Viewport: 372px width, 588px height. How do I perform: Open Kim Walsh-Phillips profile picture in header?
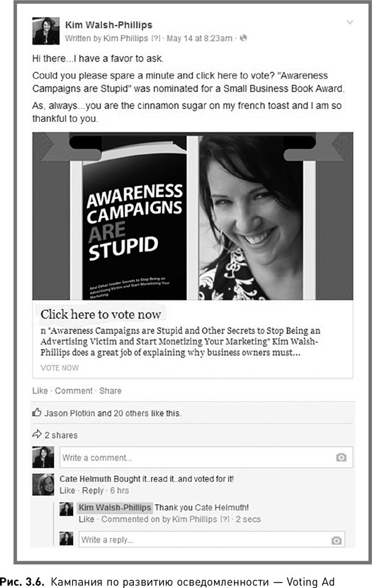[46, 30]
